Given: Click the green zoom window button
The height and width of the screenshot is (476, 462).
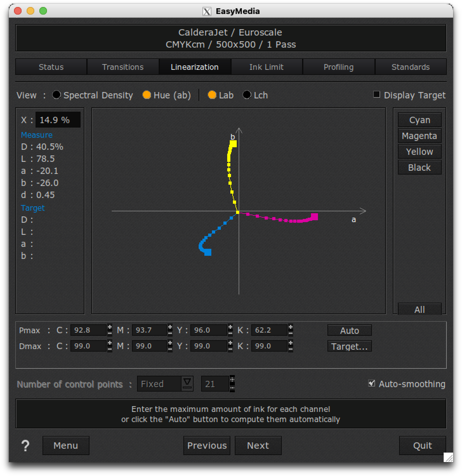Looking at the screenshot, I should [43, 11].
